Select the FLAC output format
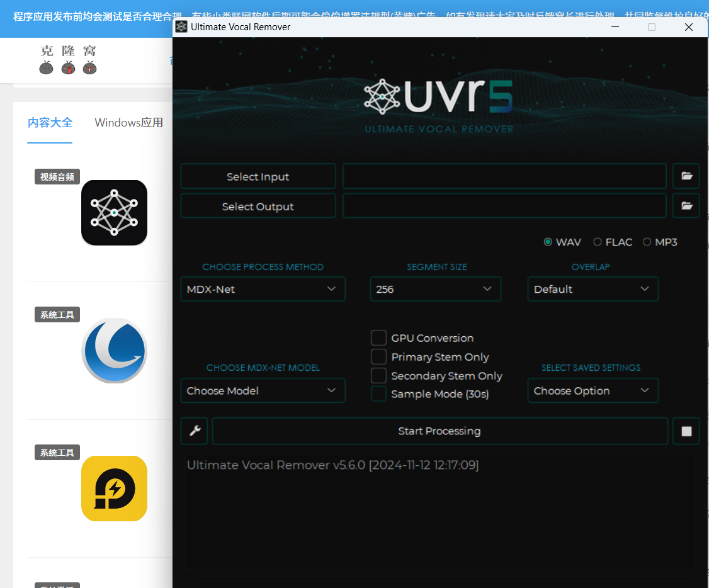This screenshot has height=588, width=709. pos(613,242)
